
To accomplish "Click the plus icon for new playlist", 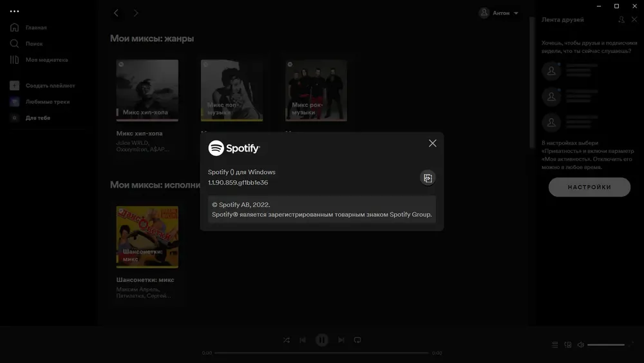I will click(14, 86).
